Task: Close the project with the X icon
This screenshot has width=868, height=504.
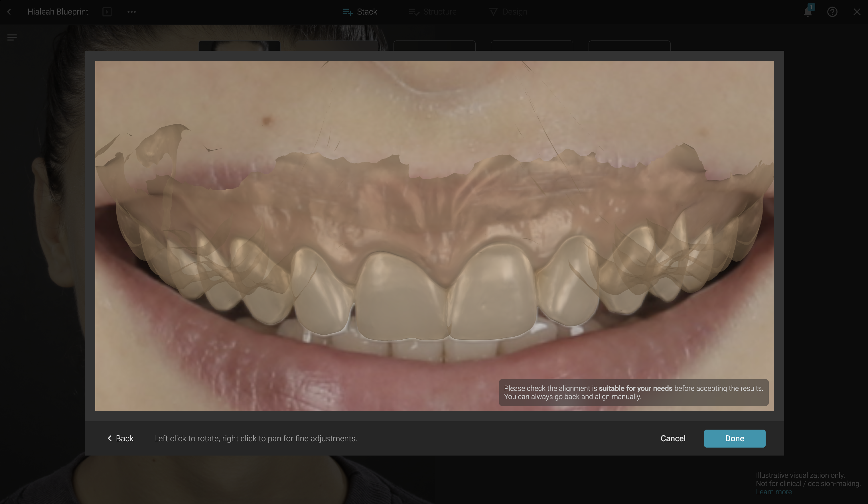Action: pos(857,12)
